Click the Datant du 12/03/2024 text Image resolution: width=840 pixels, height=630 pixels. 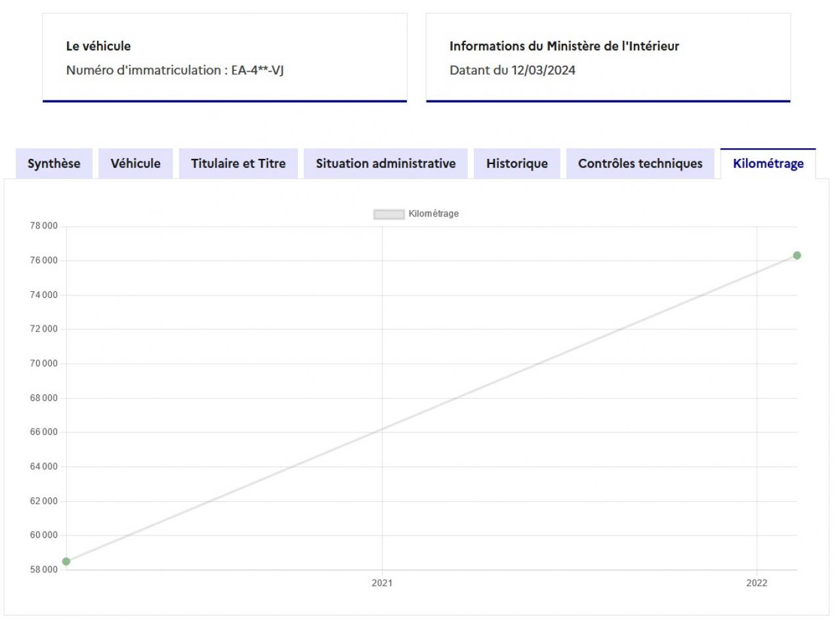click(x=512, y=70)
